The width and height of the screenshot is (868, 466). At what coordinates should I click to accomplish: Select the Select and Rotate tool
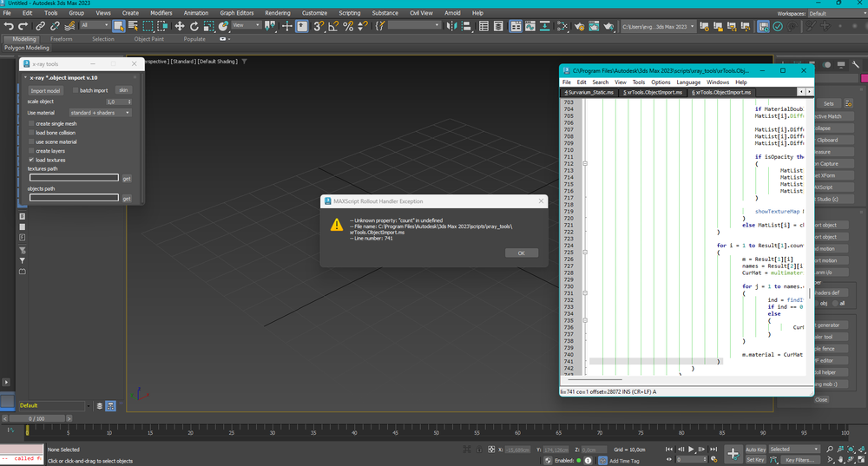(194, 26)
